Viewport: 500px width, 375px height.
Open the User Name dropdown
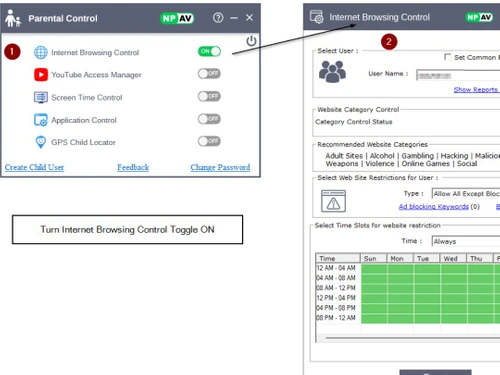pos(458,75)
